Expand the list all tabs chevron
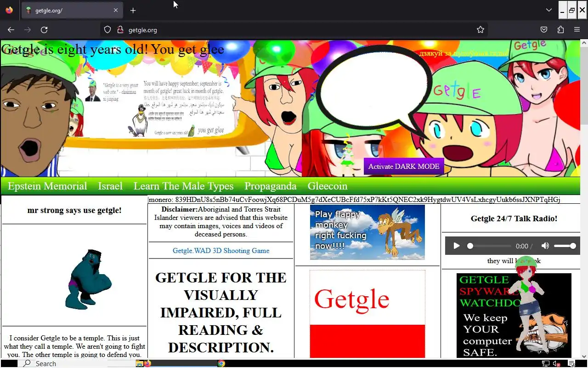The image size is (588, 368). click(549, 10)
